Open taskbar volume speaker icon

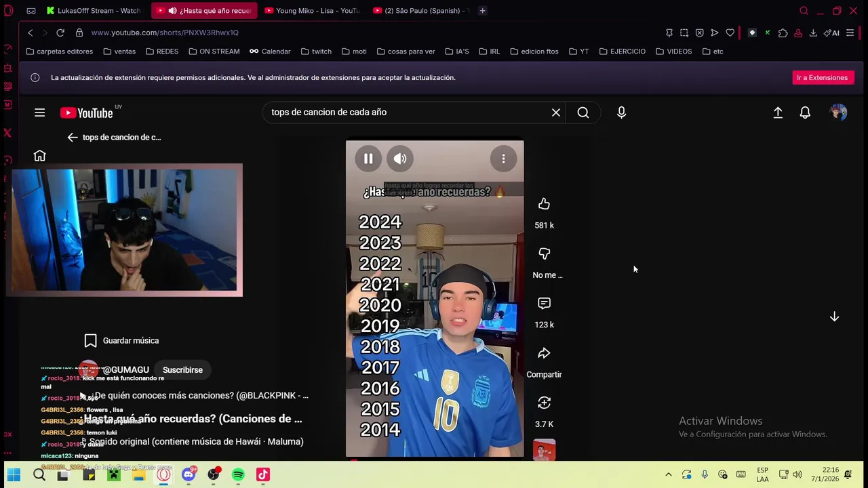point(797,474)
